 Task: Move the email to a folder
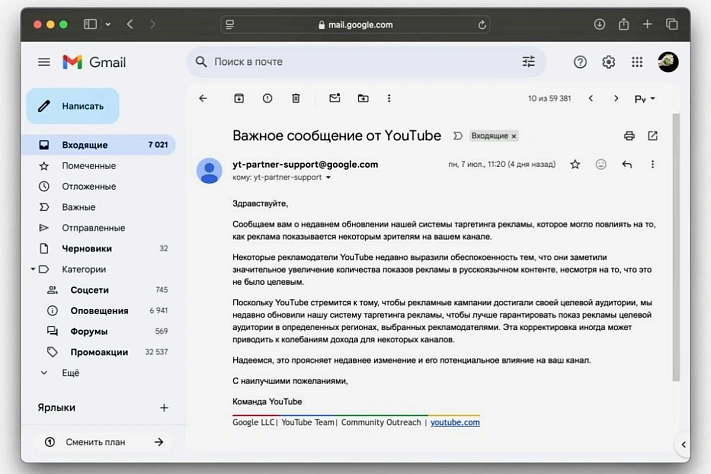point(363,98)
